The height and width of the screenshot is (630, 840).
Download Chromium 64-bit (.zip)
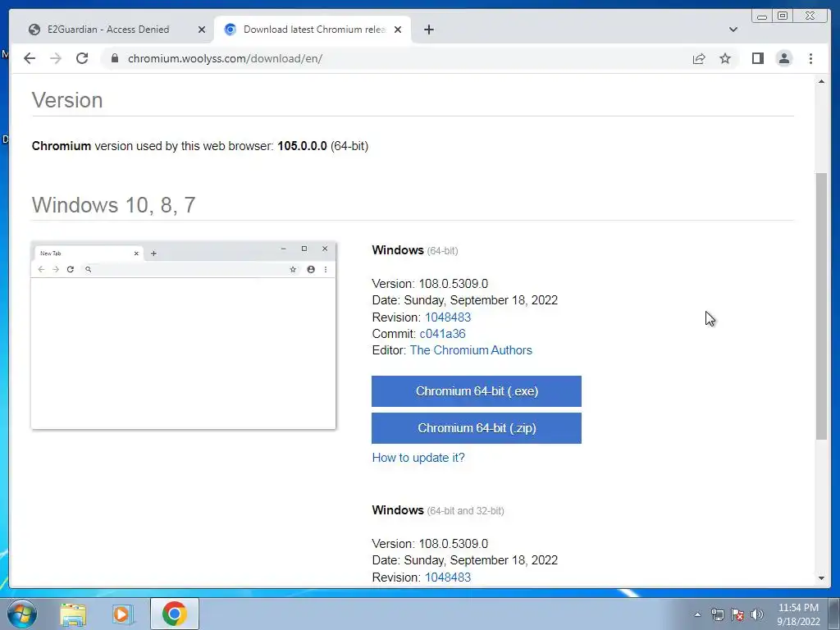point(477,428)
